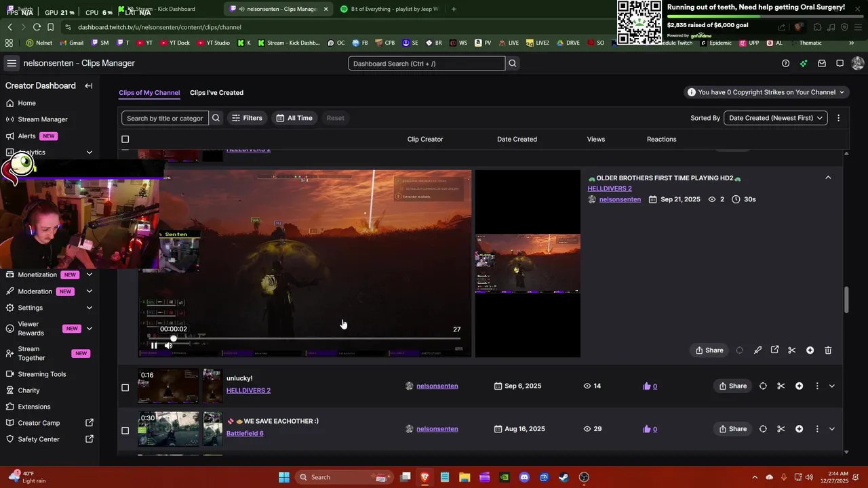Open more options in WE SAVE EACHOTHER row
This screenshot has width=868, height=488.
(x=816, y=429)
